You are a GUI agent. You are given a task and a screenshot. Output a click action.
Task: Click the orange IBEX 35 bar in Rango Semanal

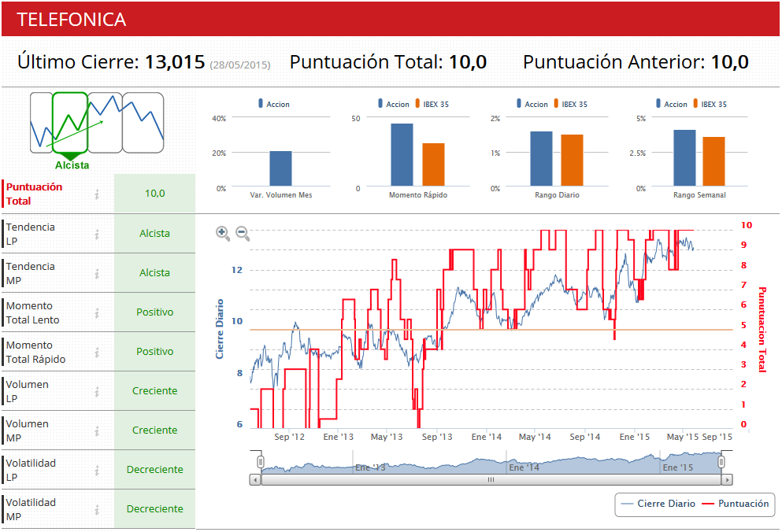[x=713, y=161]
